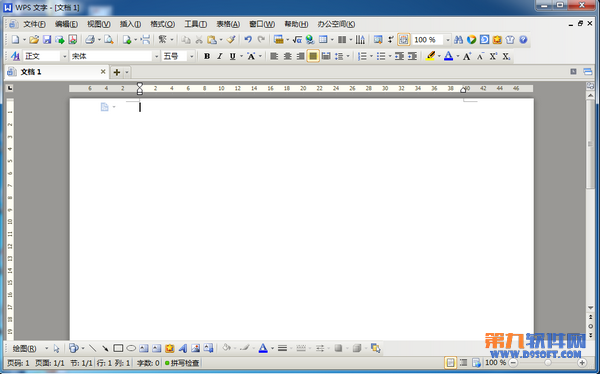This screenshot has height=374, width=600.
Task: Toggle justified text alignment
Action: pyautogui.click(x=313, y=56)
